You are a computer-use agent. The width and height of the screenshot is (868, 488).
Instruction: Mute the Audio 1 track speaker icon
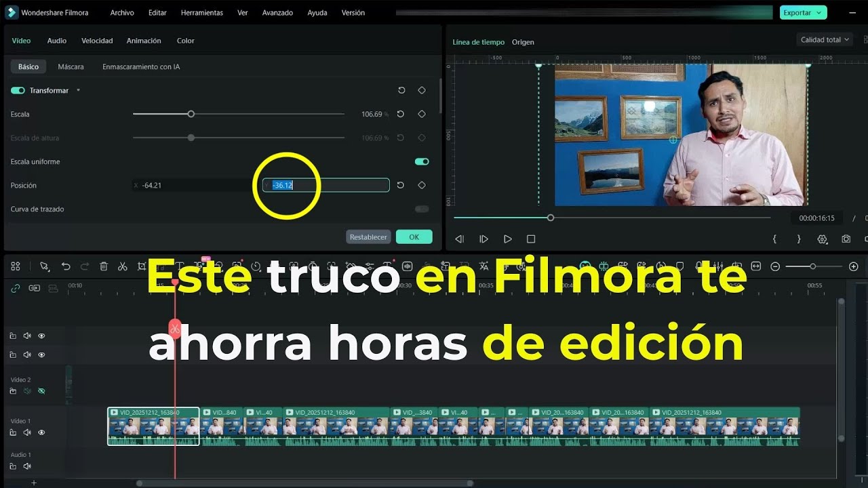click(27, 466)
